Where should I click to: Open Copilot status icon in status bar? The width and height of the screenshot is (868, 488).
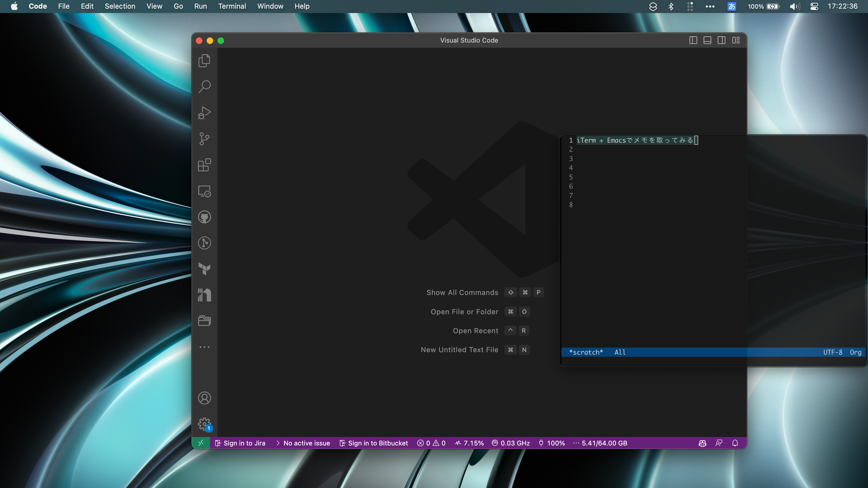[x=703, y=443]
